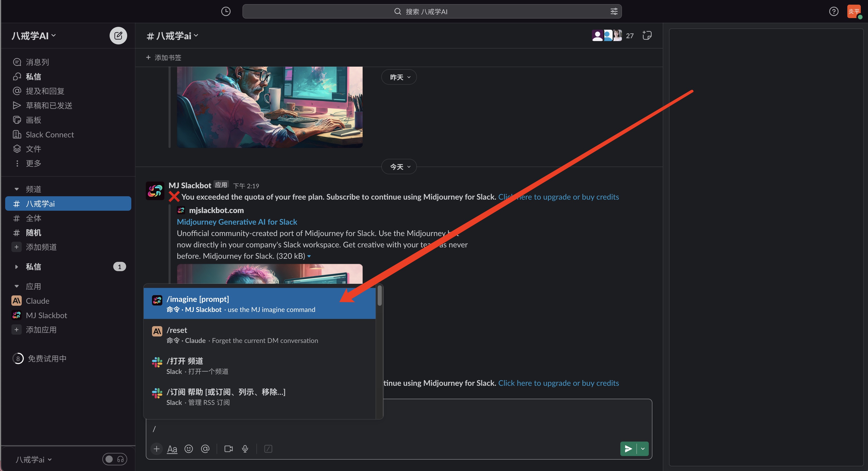The height and width of the screenshot is (471, 868).
Task: Open the canvas icon in channel header
Action: 647,36
